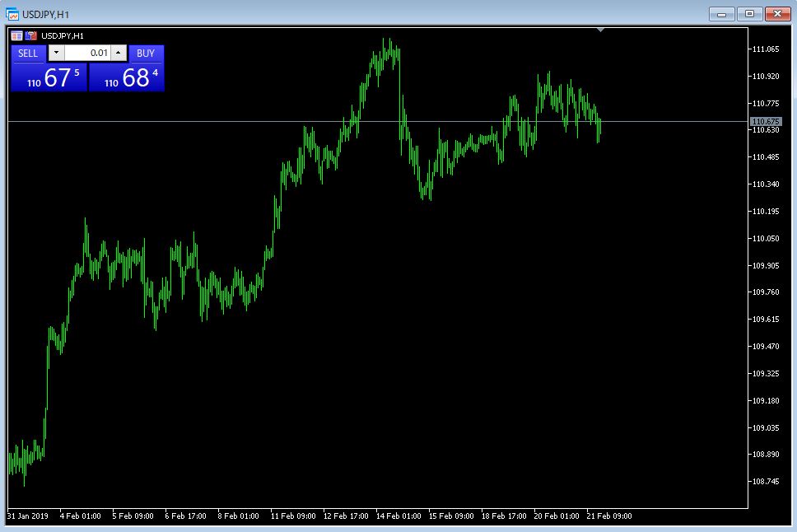The width and height of the screenshot is (797, 532).
Task: Click the buy price tile showing 110 68
Action: pyautogui.click(x=127, y=77)
